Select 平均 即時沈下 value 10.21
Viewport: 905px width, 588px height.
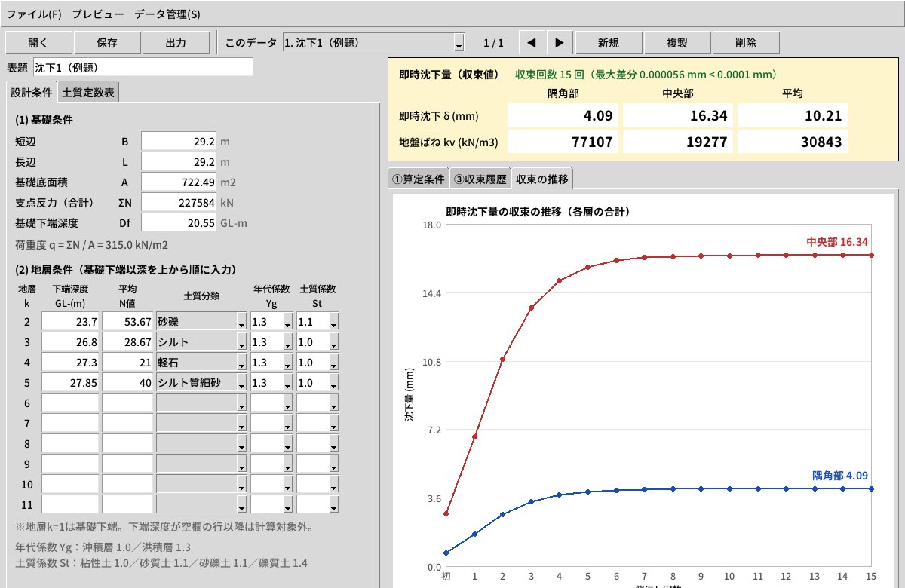pyautogui.click(x=793, y=115)
